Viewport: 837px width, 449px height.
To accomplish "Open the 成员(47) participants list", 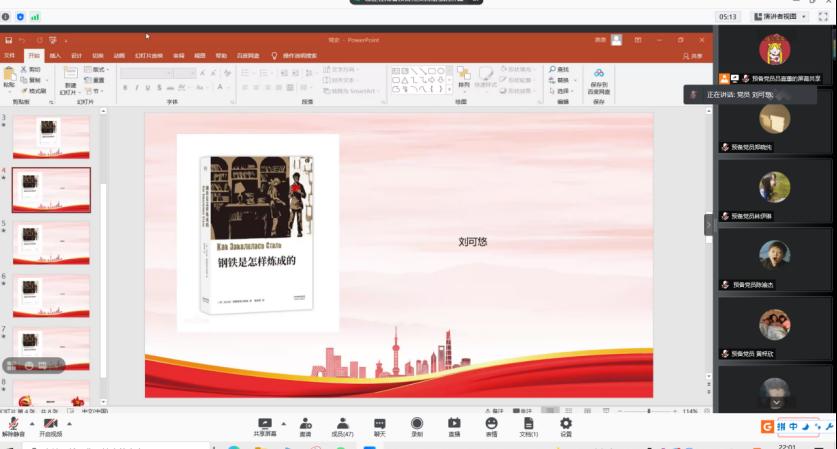I will [342, 424].
